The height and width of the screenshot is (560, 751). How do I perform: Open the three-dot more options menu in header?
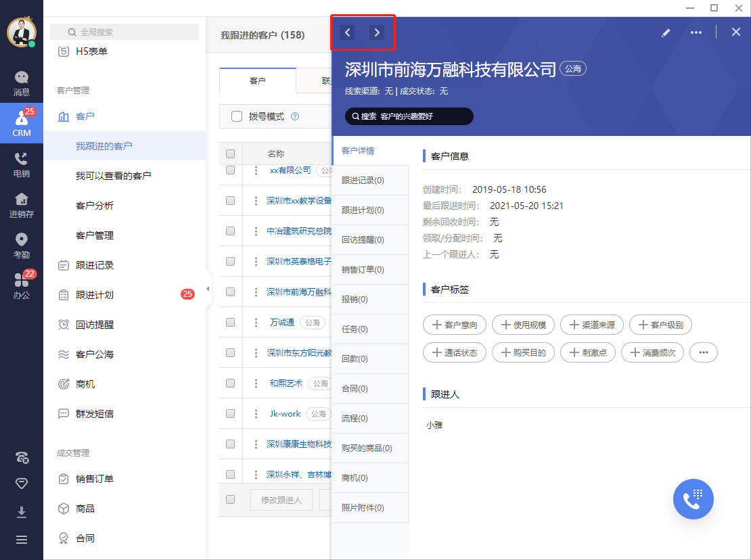point(696,32)
